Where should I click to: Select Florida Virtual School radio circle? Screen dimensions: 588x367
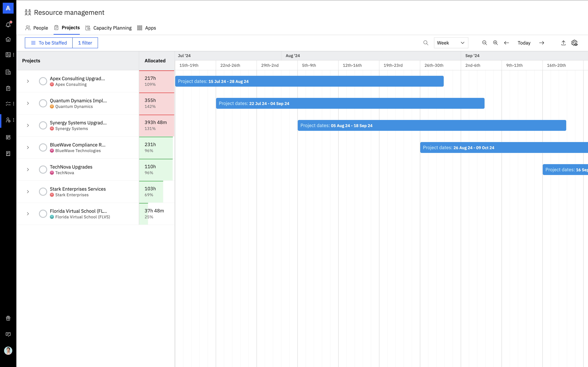pyautogui.click(x=43, y=214)
